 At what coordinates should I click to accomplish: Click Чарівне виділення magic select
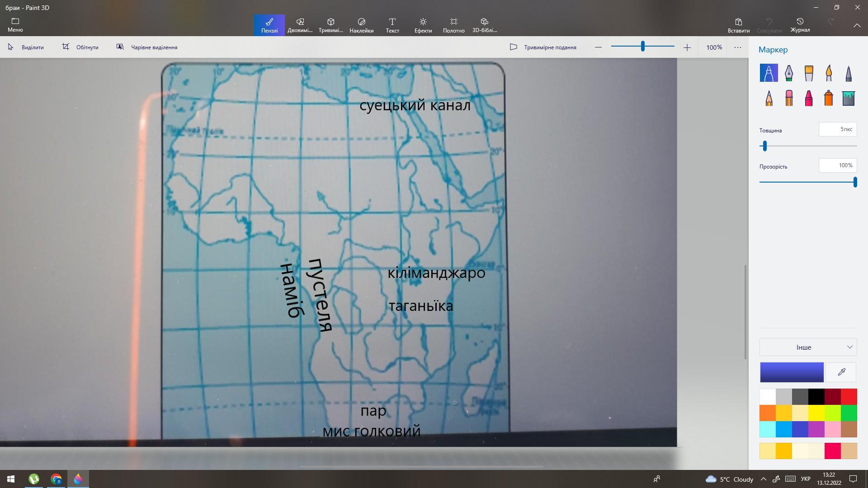tap(147, 47)
